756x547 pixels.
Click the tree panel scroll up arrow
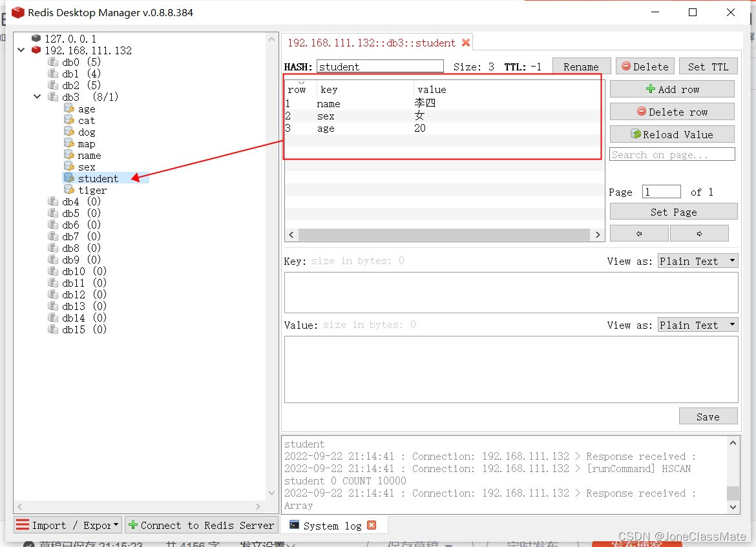271,39
